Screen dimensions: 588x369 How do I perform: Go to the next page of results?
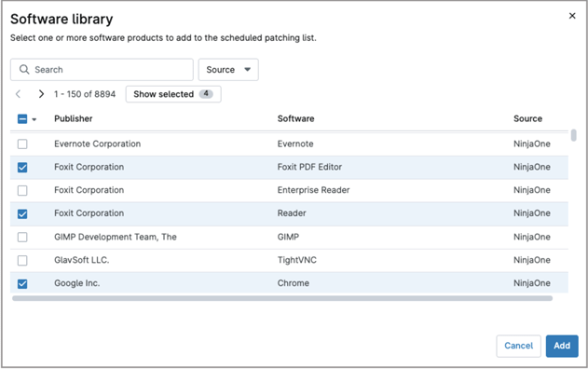click(41, 94)
